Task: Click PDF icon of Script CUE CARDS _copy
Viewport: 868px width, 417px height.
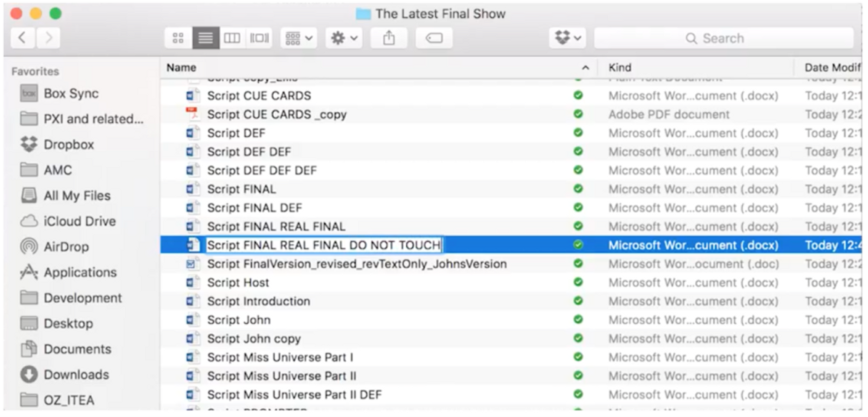Action: tap(192, 114)
